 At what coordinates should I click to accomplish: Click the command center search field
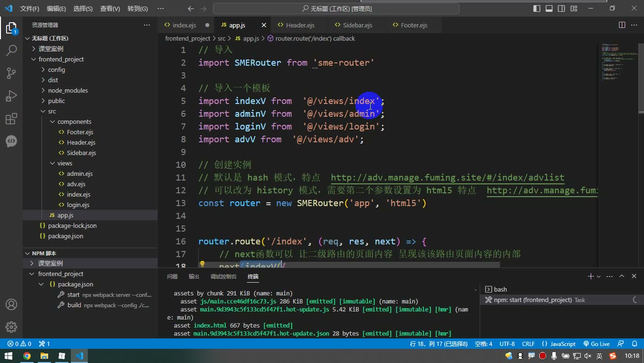[336, 9]
